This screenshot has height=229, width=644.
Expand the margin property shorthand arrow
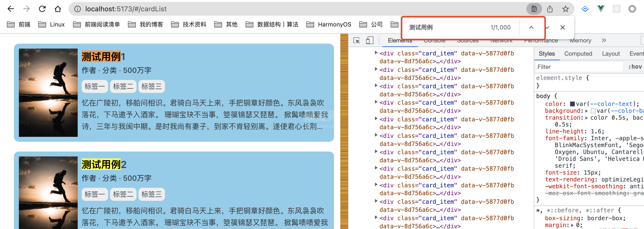click(572, 225)
